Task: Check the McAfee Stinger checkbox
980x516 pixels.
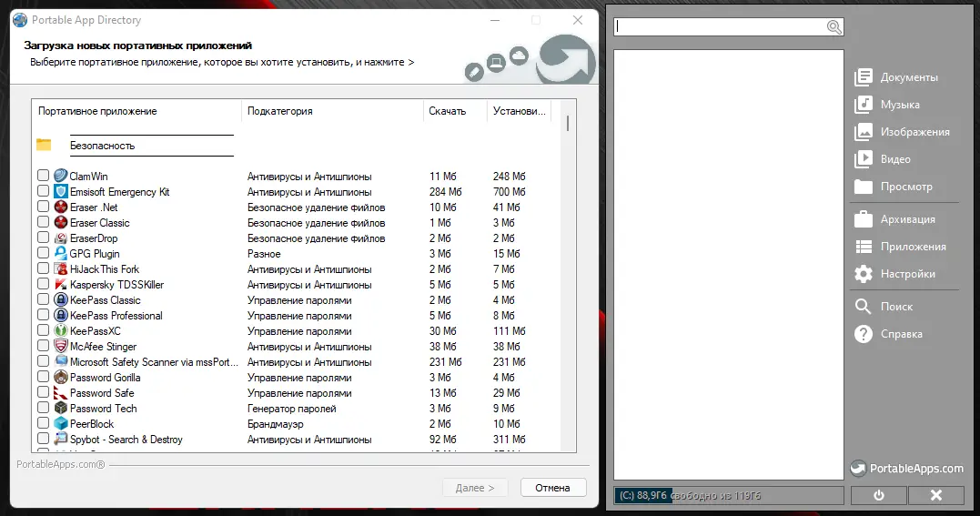Action: [43, 345]
